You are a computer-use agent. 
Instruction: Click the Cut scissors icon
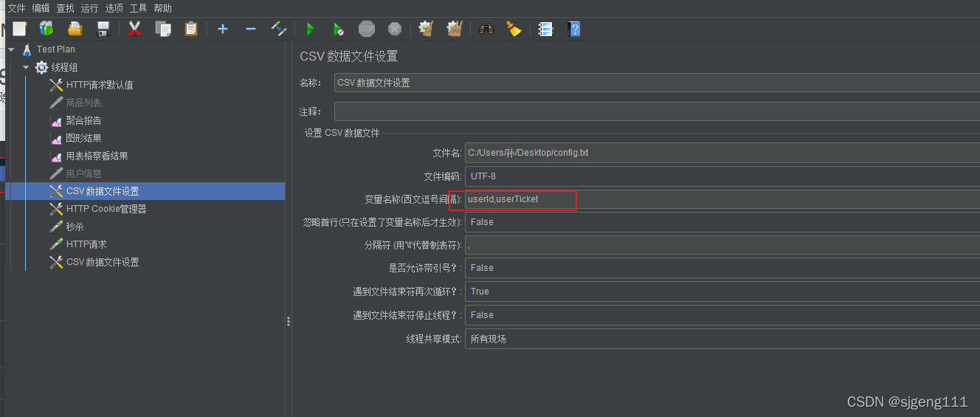134,29
